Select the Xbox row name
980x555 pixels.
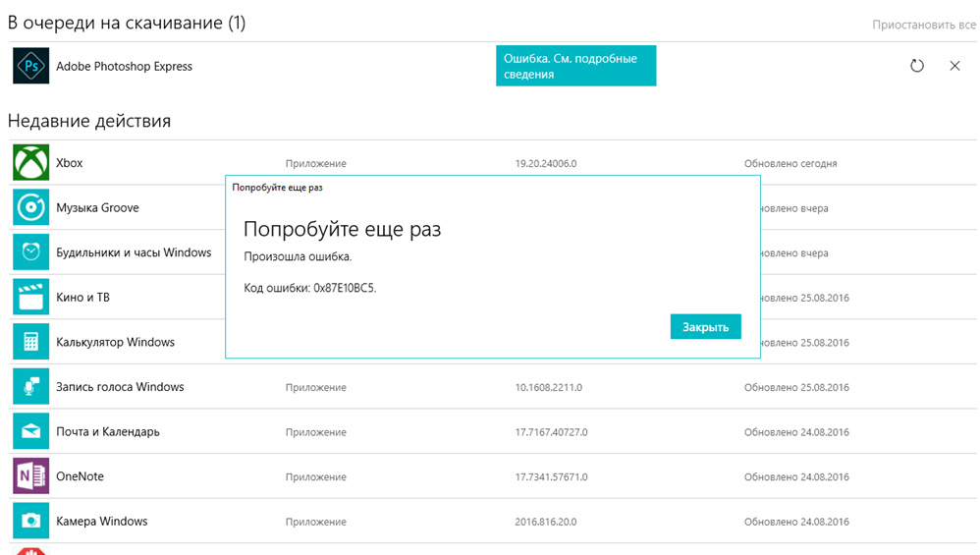pyautogui.click(x=70, y=163)
